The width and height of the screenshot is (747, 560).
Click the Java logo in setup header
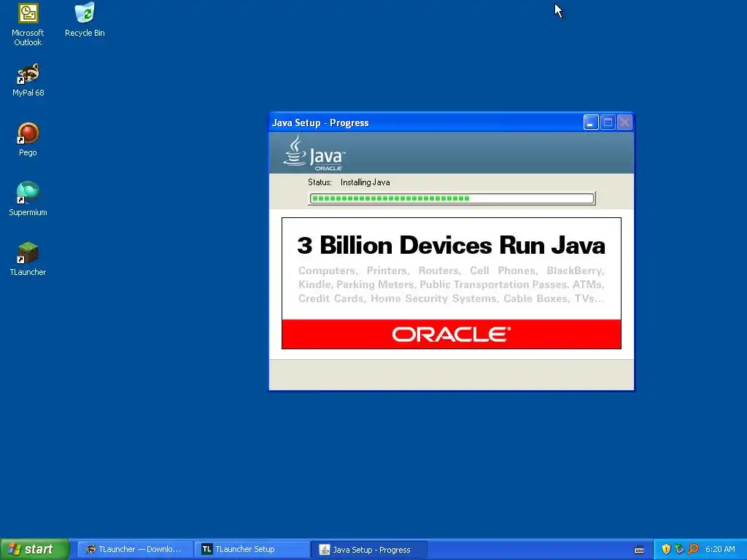[x=314, y=153]
